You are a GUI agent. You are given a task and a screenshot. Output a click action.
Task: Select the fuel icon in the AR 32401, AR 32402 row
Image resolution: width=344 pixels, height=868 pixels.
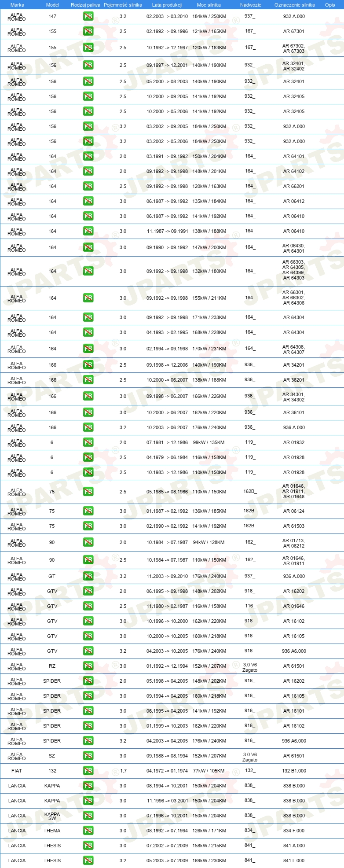point(88,65)
